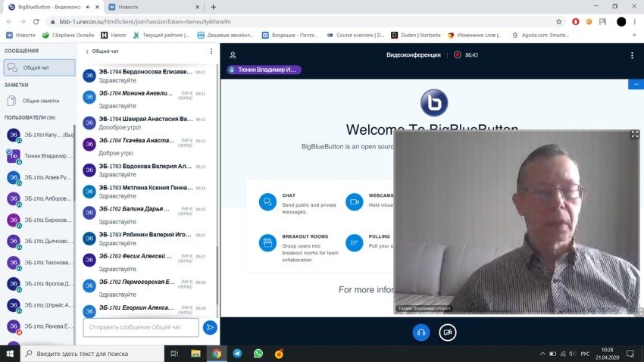The height and width of the screenshot is (362, 644).
Task: Open Дешевые авиабилеты bookmark
Action: pyautogui.click(x=226, y=36)
